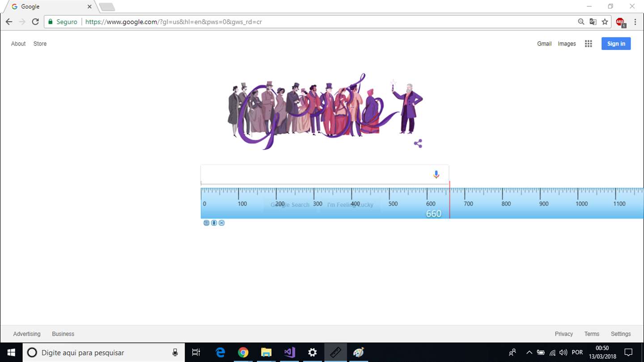Share the Google doodle via share icon
The height and width of the screenshot is (362, 644).
coord(418,143)
